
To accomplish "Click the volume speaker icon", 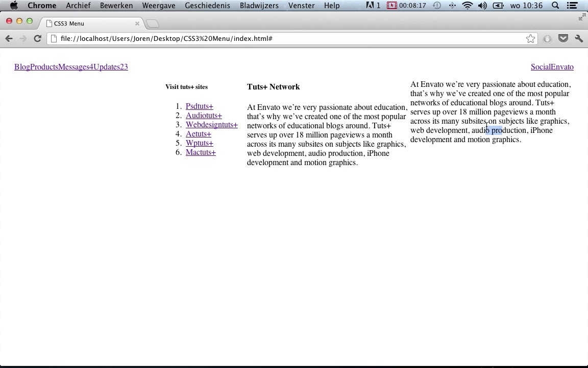I will 482,5.
